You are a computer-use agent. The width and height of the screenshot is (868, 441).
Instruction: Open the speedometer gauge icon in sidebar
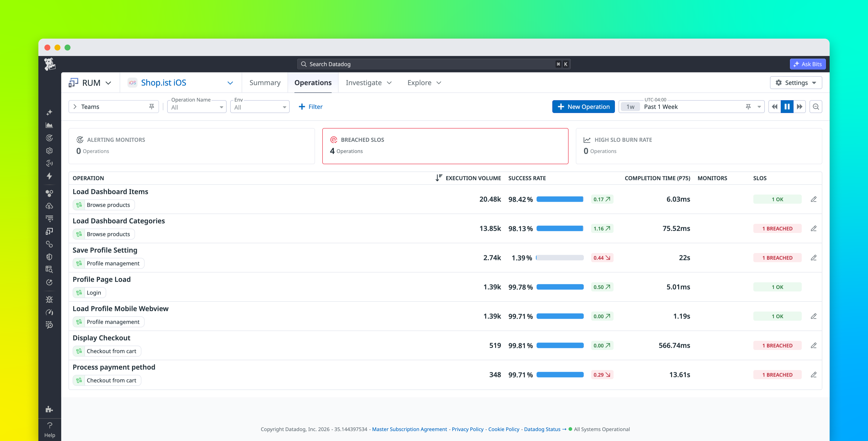[x=50, y=312]
